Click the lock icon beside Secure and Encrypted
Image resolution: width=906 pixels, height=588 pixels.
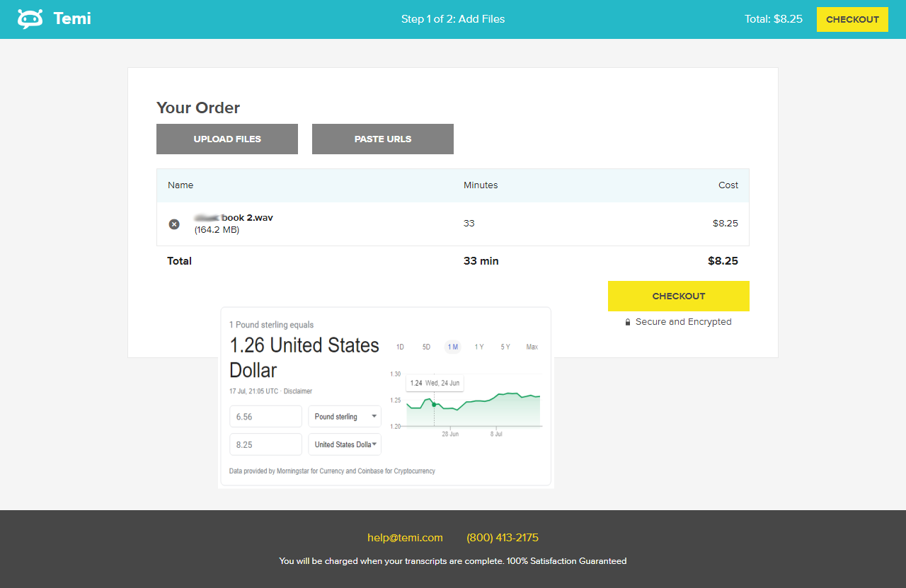(628, 322)
